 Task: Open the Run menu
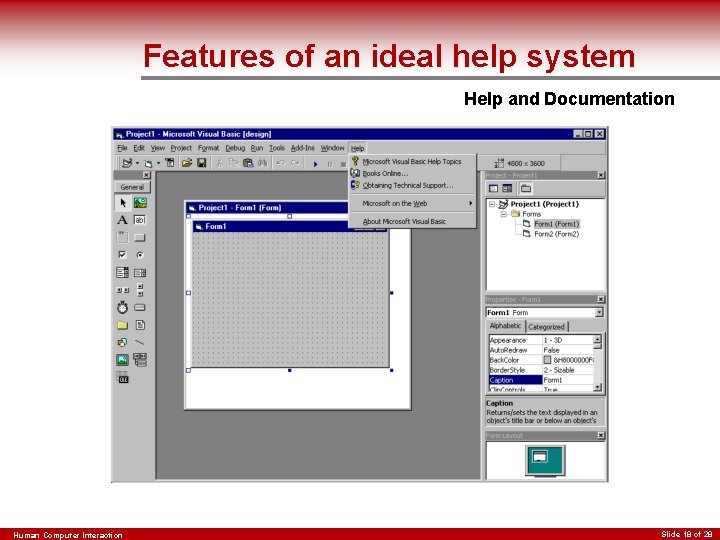[x=257, y=148]
